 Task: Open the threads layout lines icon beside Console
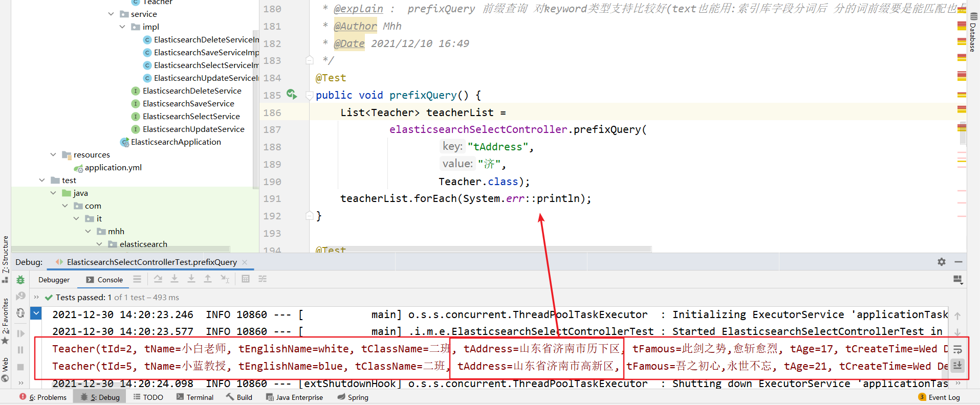(137, 279)
